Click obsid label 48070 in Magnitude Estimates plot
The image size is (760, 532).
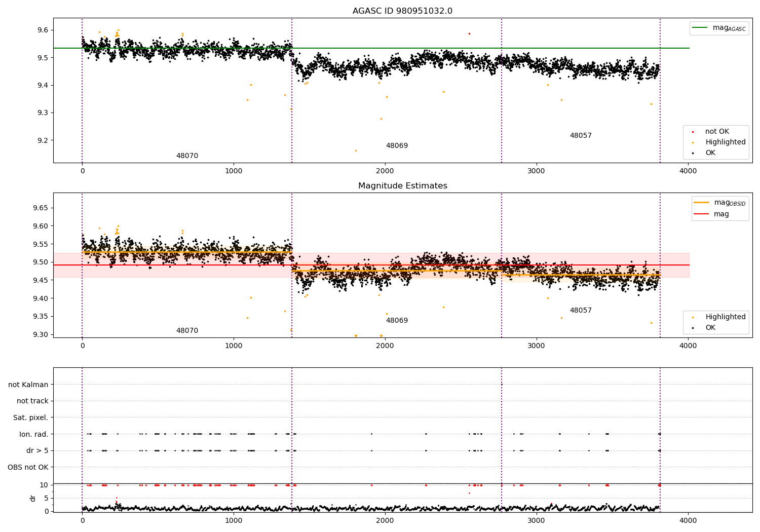pyautogui.click(x=187, y=331)
